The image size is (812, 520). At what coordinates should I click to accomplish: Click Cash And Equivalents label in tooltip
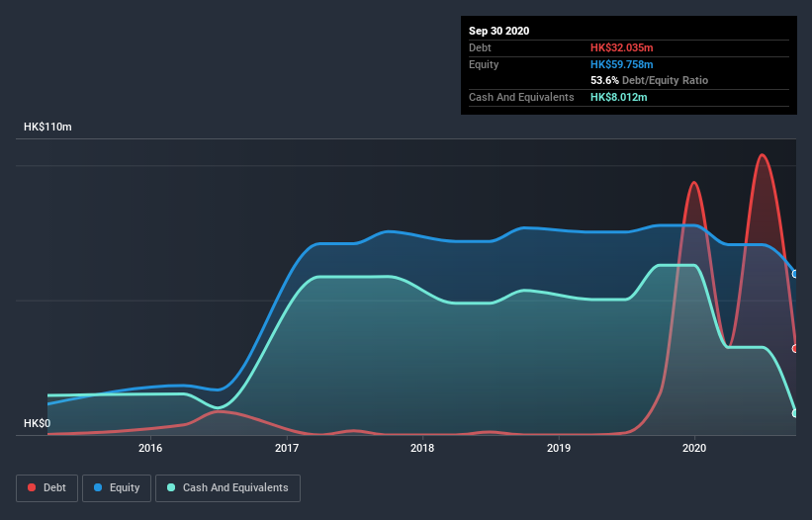point(521,97)
